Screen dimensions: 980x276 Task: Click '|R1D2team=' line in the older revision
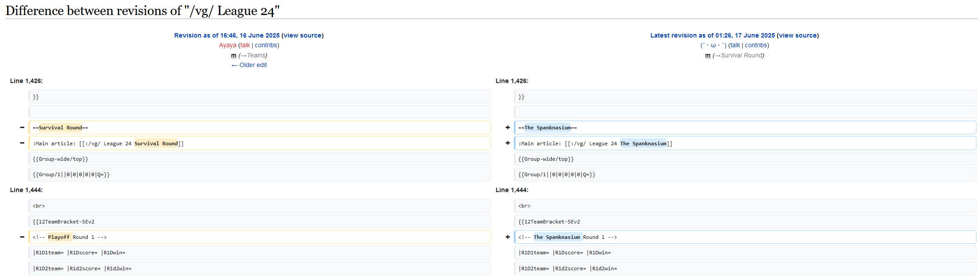click(x=259, y=268)
